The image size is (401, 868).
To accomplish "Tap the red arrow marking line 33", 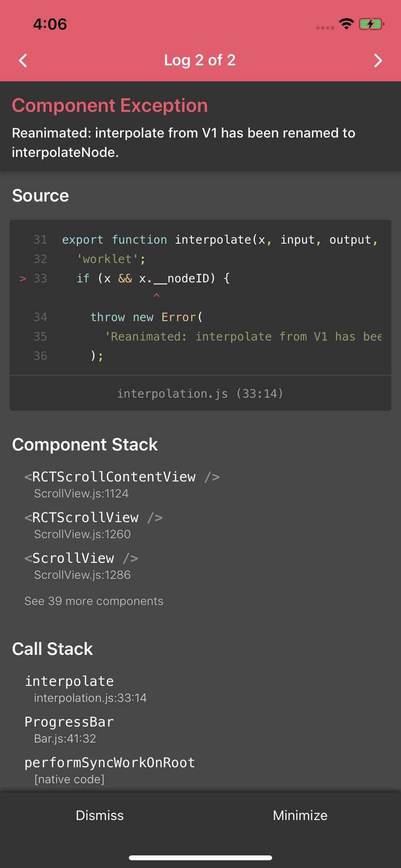I will point(22,279).
